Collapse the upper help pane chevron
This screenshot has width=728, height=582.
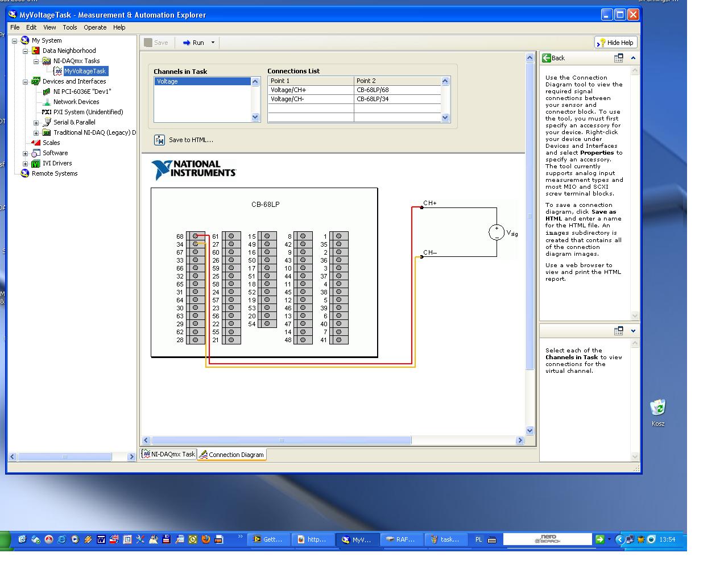(633, 58)
